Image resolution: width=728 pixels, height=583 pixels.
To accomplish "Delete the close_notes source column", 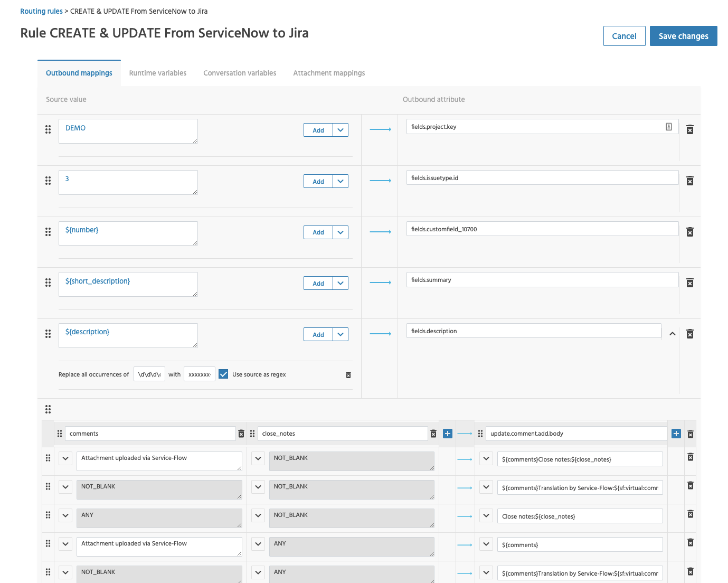I will pyautogui.click(x=433, y=434).
